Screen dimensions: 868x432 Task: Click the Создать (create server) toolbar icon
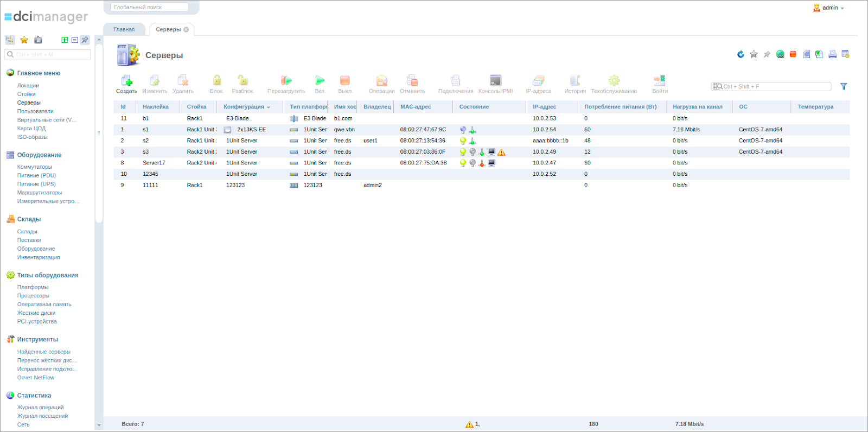(x=126, y=81)
